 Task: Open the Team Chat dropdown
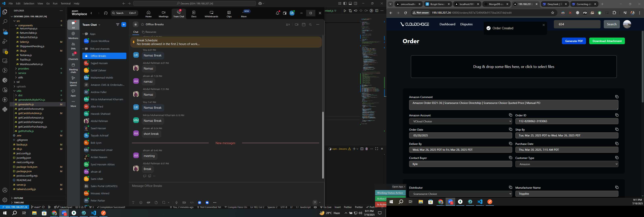point(92,25)
